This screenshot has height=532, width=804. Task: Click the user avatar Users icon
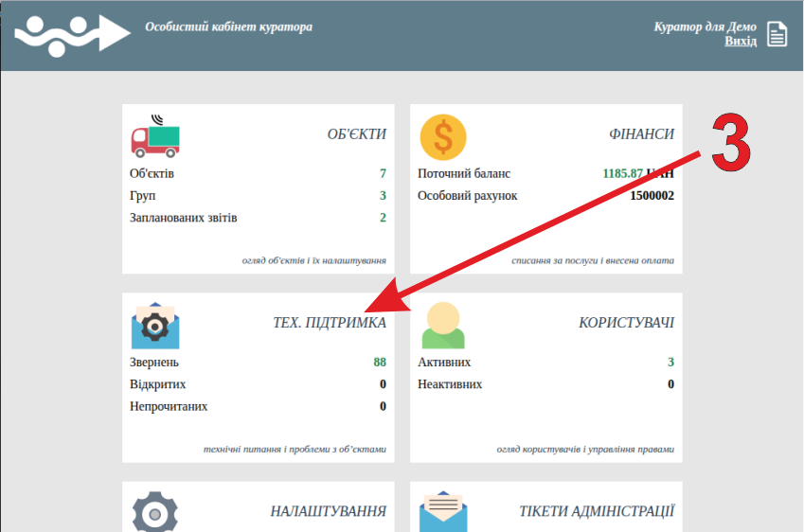pos(442,327)
